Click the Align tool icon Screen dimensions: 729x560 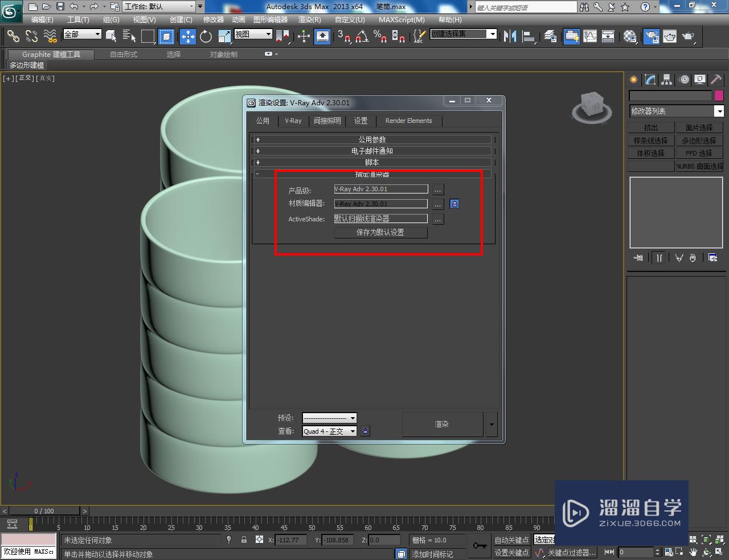click(529, 36)
